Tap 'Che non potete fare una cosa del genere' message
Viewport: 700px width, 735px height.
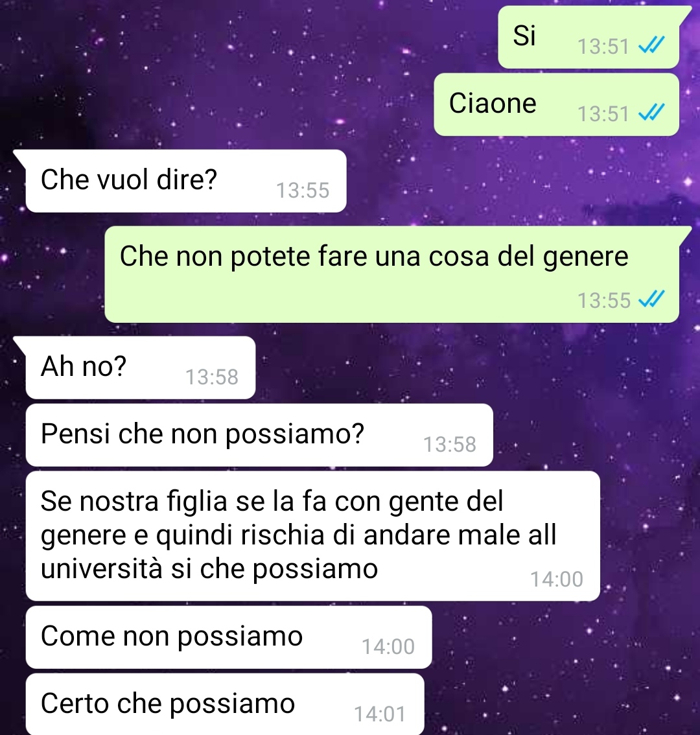pos(391,275)
